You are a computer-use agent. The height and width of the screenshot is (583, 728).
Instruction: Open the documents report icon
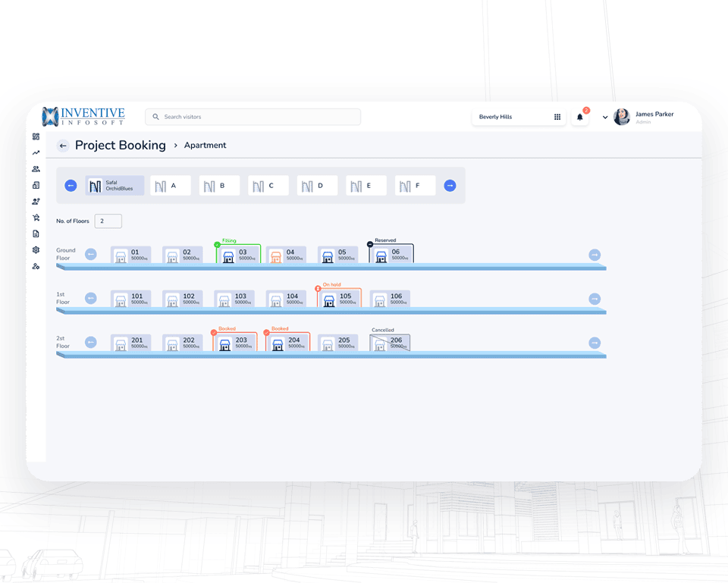point(36,234)
